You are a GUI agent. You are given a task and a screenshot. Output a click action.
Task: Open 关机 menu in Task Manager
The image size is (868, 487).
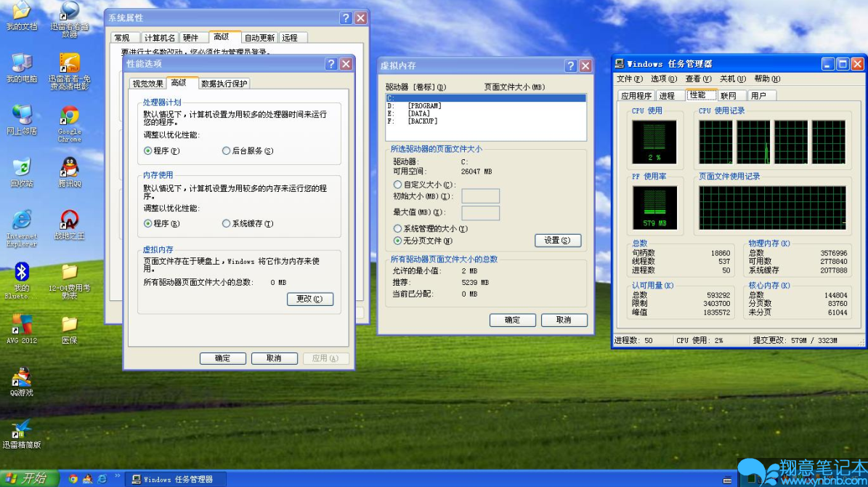click(x=732, y=79)
